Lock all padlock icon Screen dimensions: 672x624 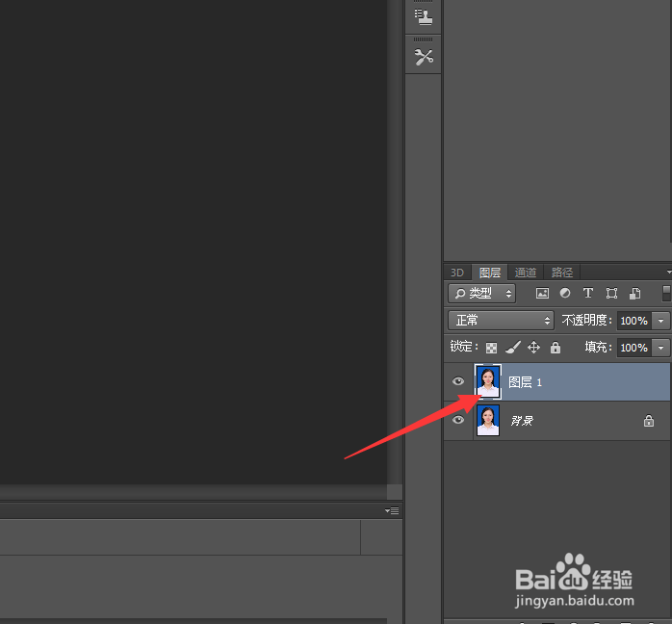coord(556,347)
